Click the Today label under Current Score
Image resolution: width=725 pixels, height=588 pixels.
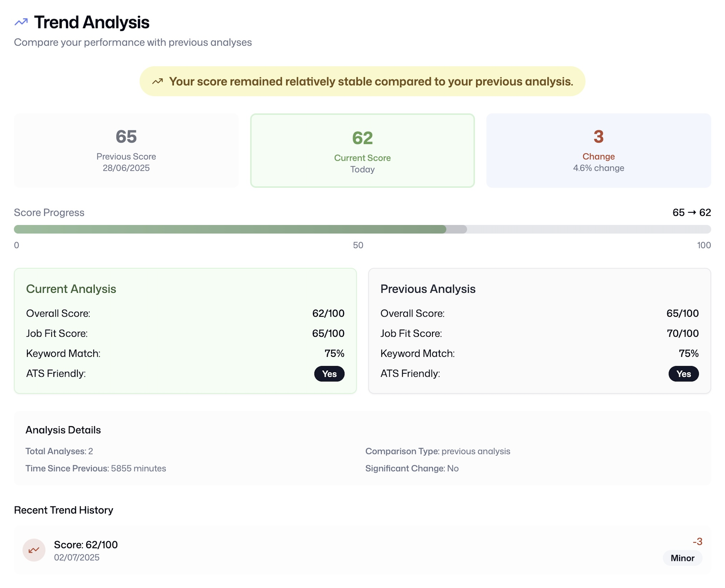click(362, 169)
